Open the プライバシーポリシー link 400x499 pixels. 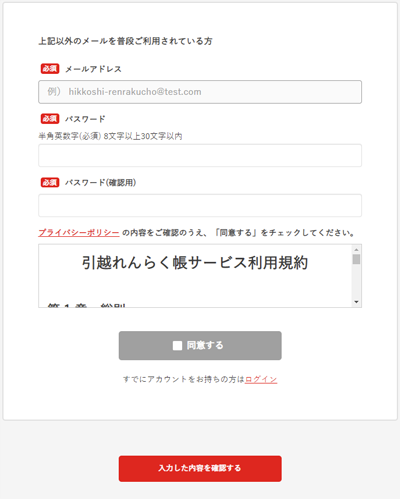pos(79,233)
